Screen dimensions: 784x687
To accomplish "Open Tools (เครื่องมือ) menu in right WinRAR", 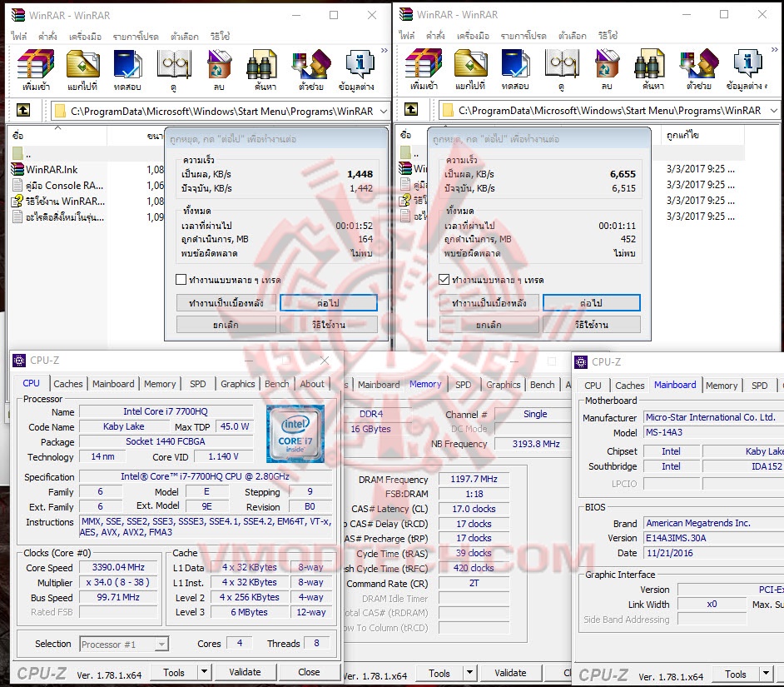I will coord(473,36).
